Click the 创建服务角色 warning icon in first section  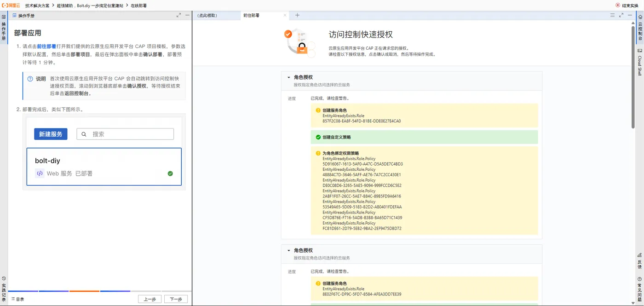tap(318, 110)
